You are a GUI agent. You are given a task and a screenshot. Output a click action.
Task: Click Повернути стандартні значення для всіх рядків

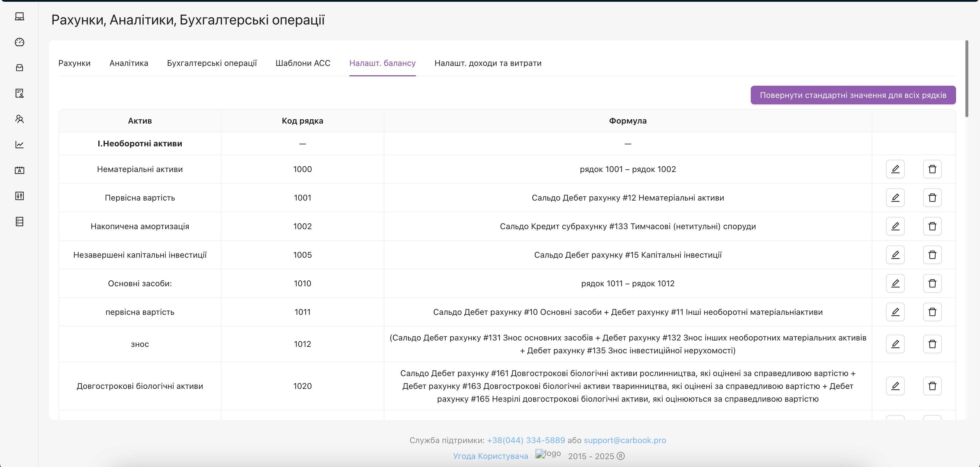(x=853, y=95)
